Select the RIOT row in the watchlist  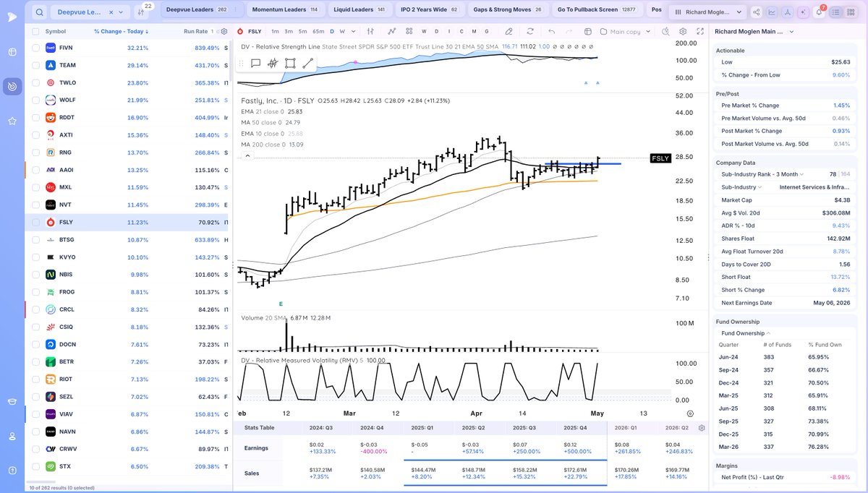pos(129,379)
